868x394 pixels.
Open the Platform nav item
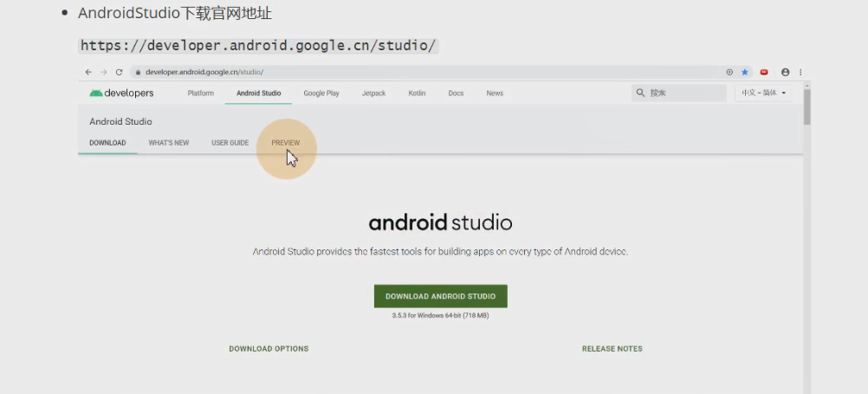[200, 94]
